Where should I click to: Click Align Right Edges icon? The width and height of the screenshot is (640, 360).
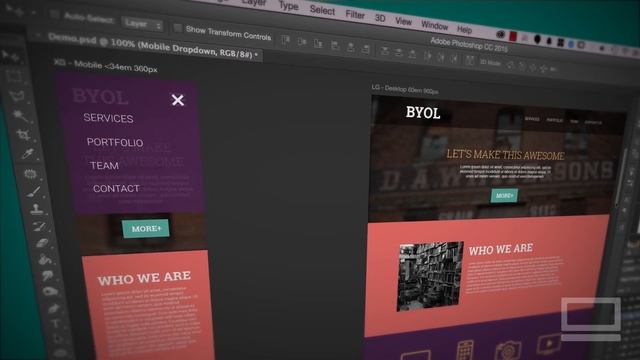pyautogui.click(x=366, y=49)
